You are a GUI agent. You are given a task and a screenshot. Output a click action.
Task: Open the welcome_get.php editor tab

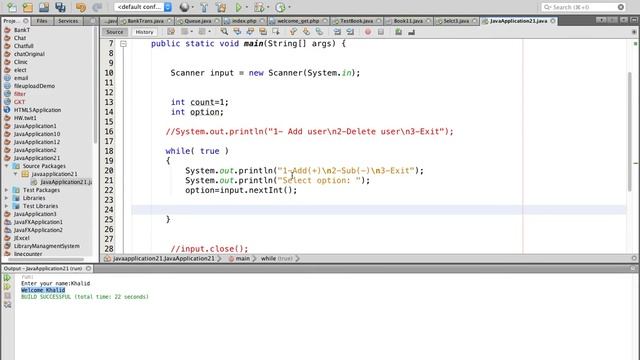(x=298, y=21)
